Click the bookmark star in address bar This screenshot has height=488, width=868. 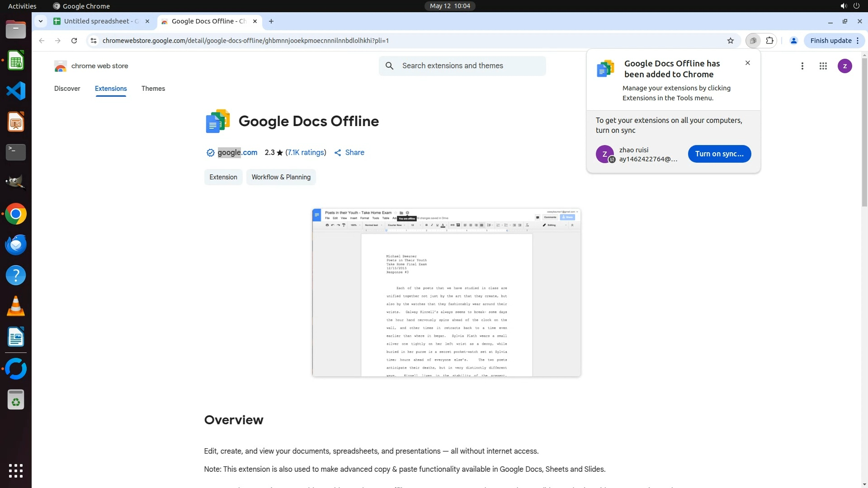pyautogui.click(x=731, y=41)
